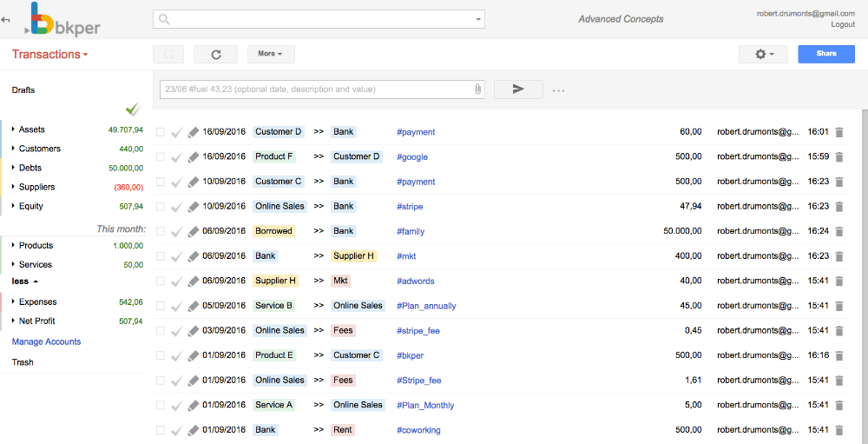The width and height of the screenshot is (868, 444).
Task: Select checkbox for 16/09 Customer D row
Action: (x=161, y=132)
